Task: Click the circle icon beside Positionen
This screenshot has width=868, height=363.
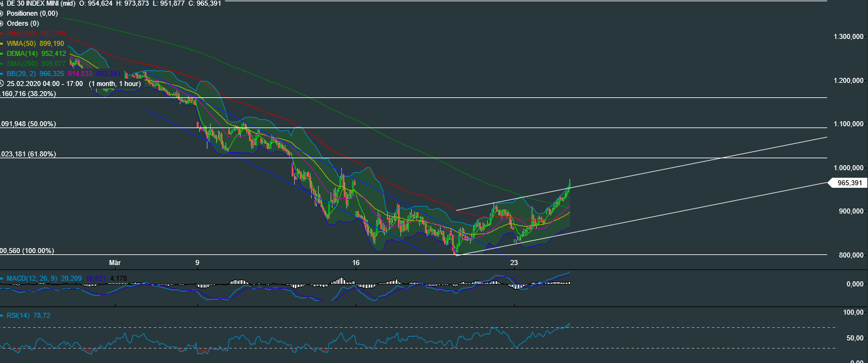Action: [3, 13]
